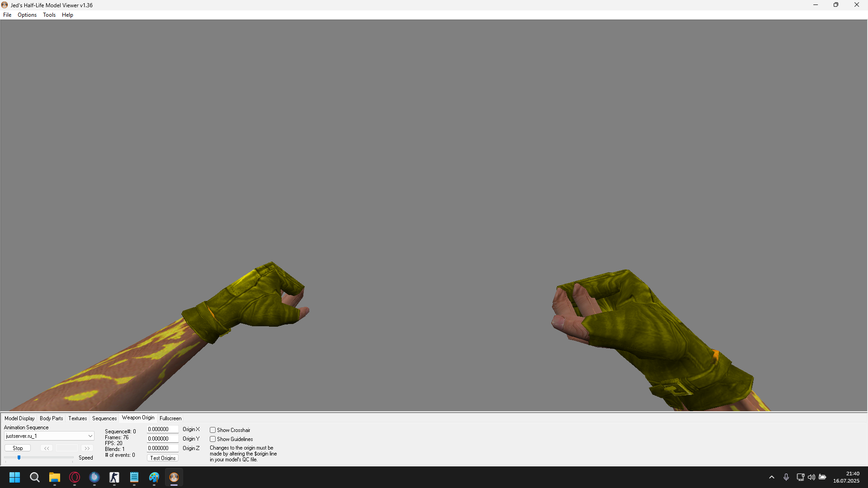Screen dimensions: 868x488
Task: Click the microphone tray icon
Action: pyautogui.click(x=786, y=477)
